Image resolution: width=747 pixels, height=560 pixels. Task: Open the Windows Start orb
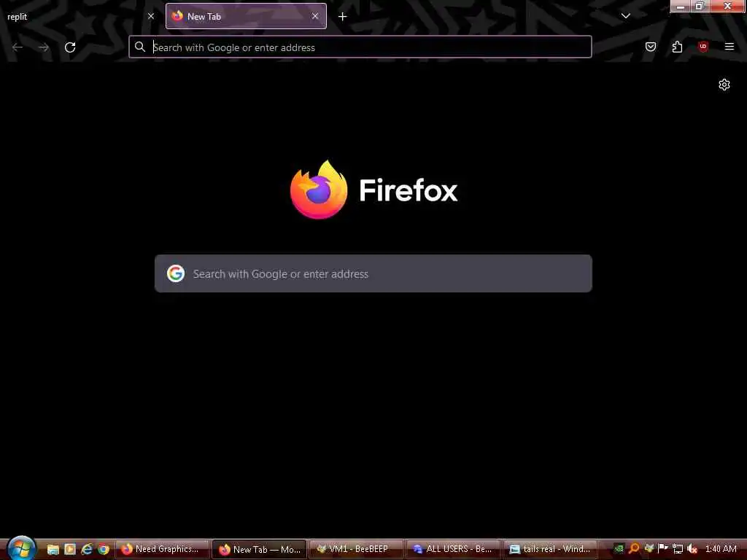[21, 548]
